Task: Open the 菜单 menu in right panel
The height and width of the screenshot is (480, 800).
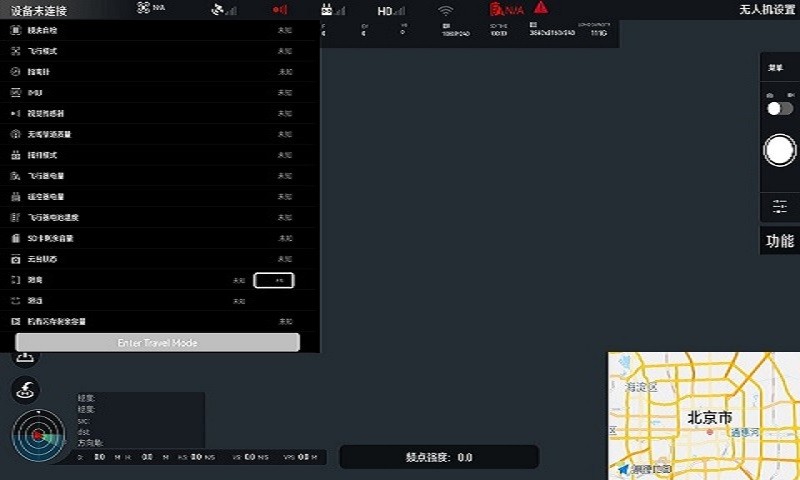Action: [776, 68]
